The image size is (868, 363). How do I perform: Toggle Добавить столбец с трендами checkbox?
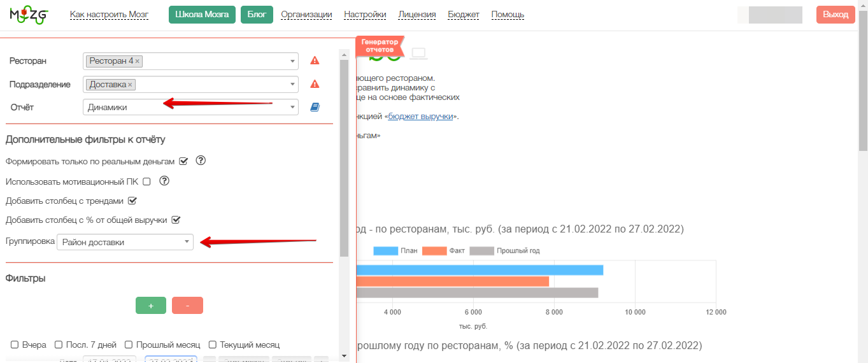tap(132, 201)
